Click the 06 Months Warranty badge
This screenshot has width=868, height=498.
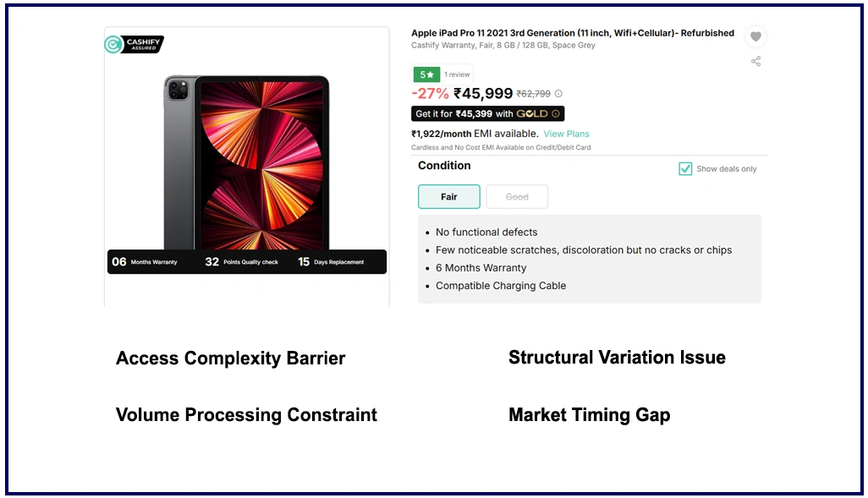click(x=146, y=262)
